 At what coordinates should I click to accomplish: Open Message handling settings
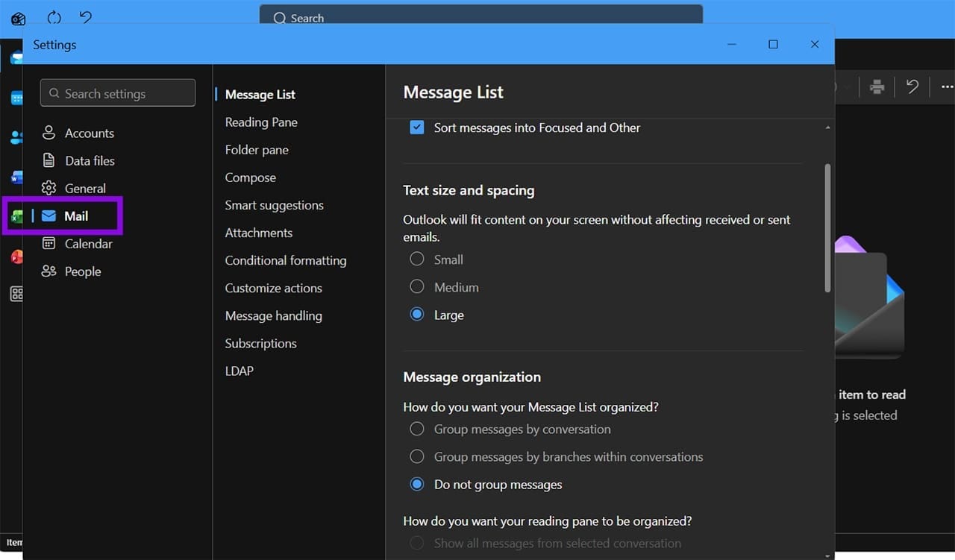(274, 315)
